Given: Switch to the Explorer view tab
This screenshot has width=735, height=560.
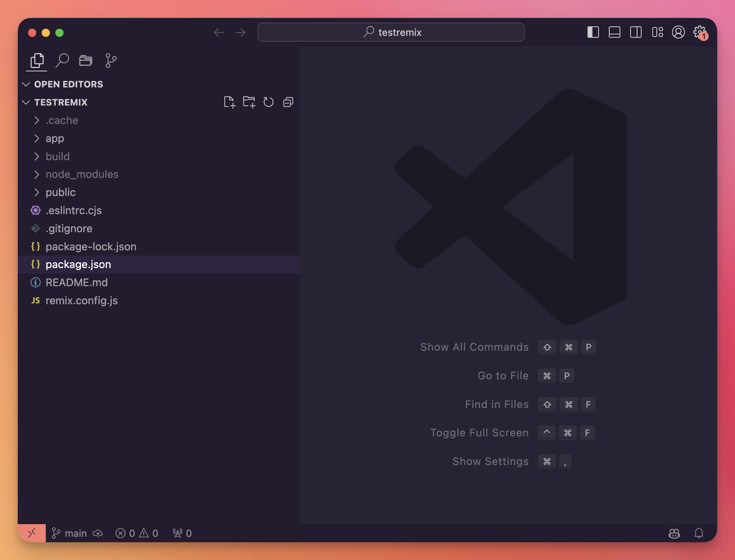Looking at the screenshot, I should [x=37, y=60].
